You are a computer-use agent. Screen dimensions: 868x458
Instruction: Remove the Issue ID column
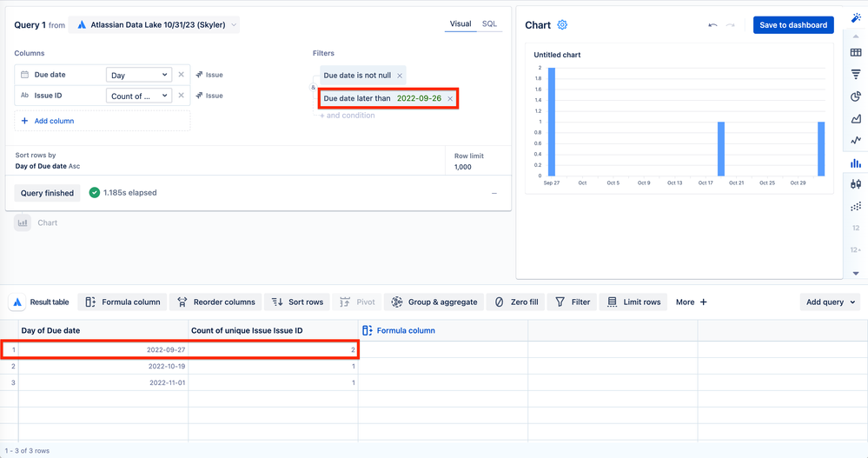181,96
